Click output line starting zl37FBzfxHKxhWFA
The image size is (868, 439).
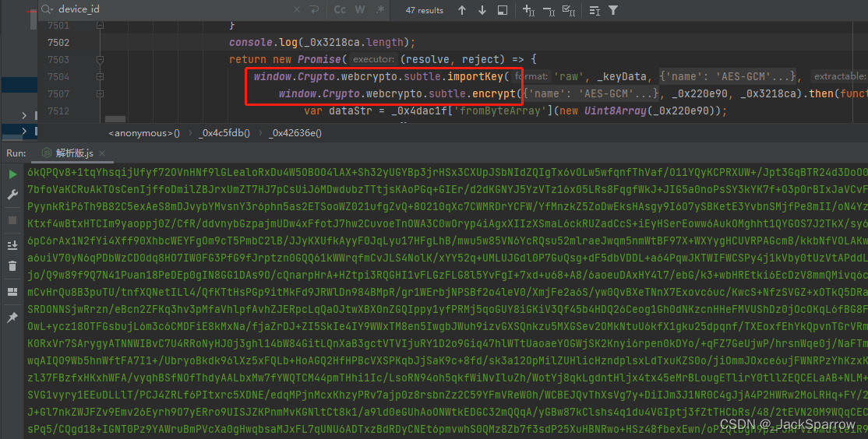pyautogui.click(x=447, y=378)
